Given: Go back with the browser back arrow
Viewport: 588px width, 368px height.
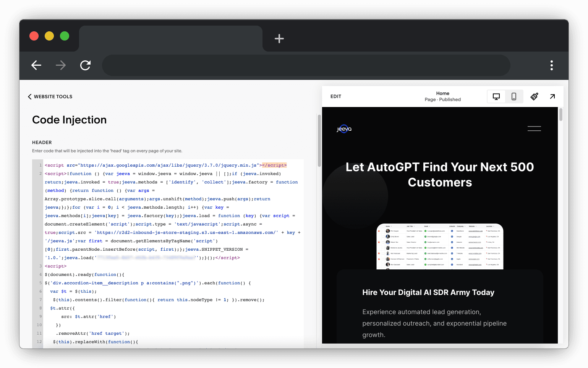Looking at the screenshot, I should pyautogui.click(x=36, y=65).
